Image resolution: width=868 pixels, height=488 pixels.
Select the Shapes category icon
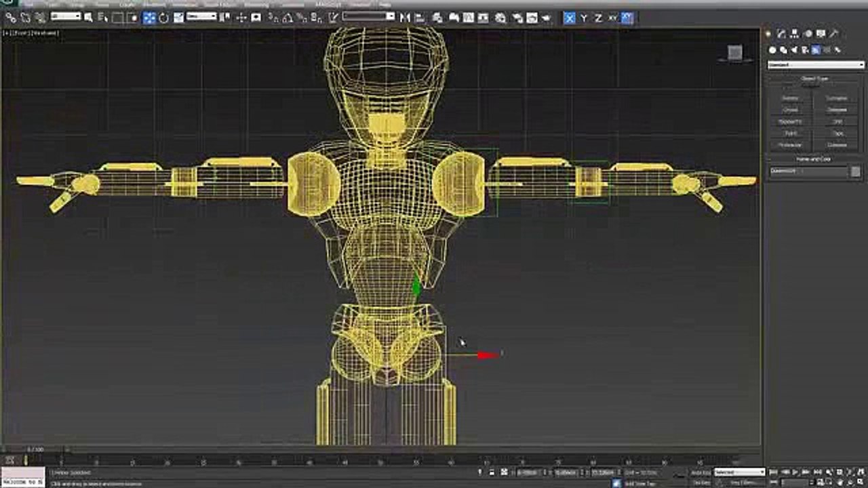(x=783, y=49)
